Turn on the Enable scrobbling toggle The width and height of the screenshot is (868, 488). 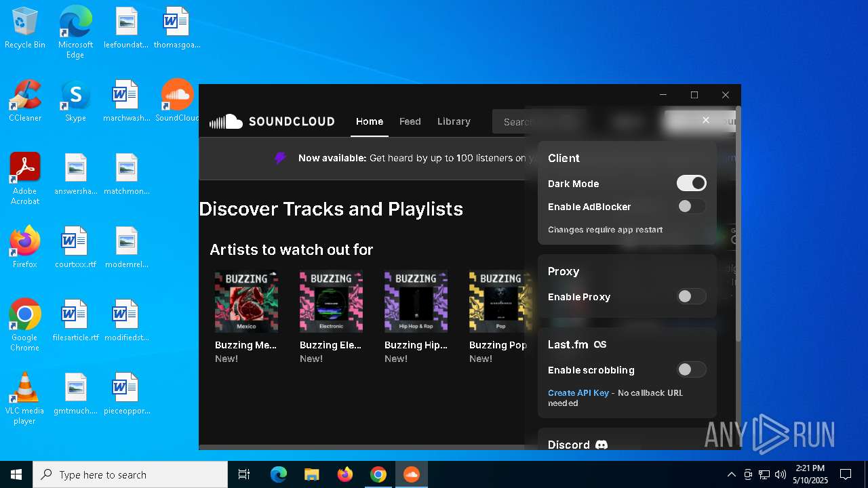[x=692, y=369]
